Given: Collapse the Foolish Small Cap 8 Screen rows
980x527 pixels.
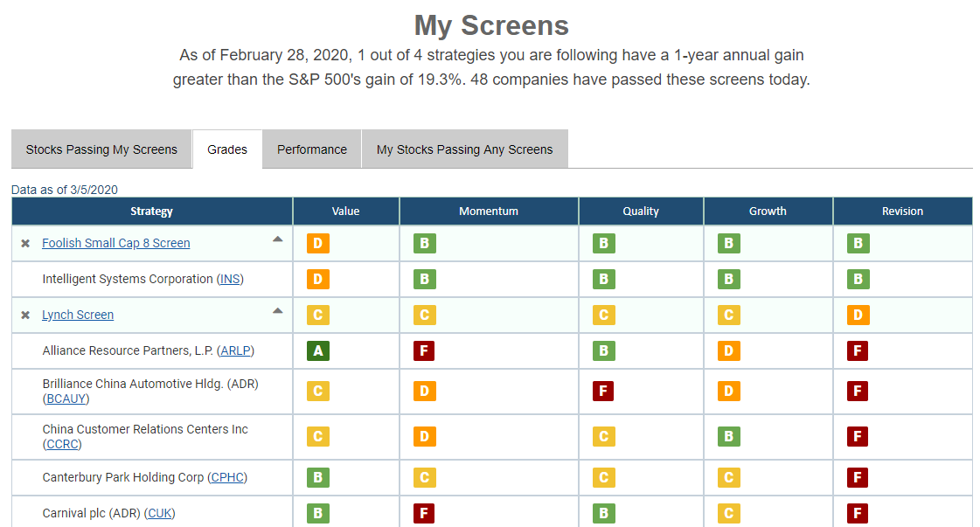Looking at the screenshot, I should pyautogui.click(x=278, y=239).
